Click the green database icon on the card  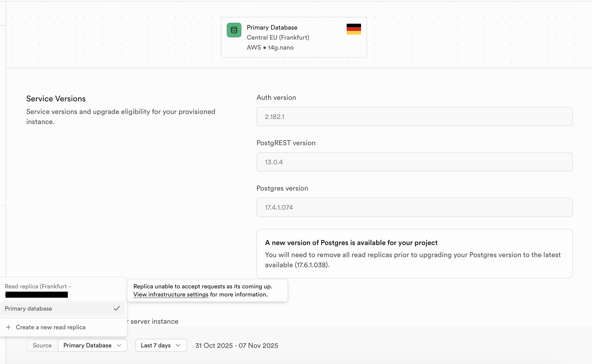point(234,30)
